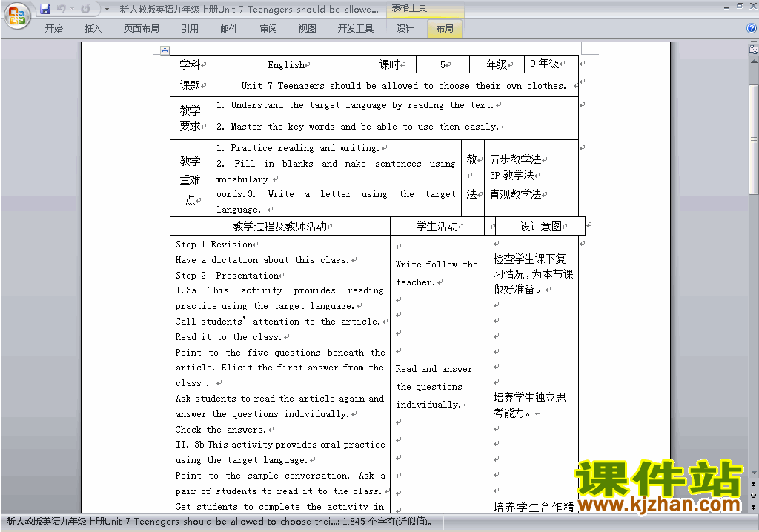Click 'using the target language.' line
The width and height of the screenshot is (759, 532).
click(241, 460)
